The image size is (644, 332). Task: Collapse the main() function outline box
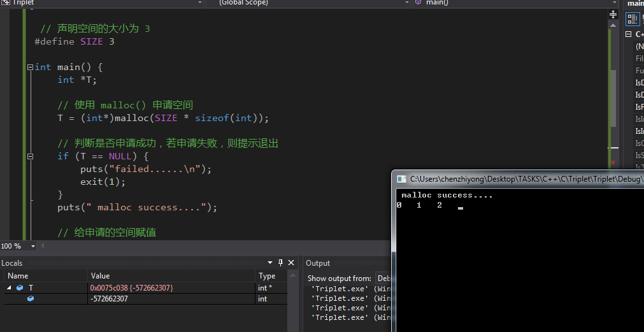(x=29, y=68)
